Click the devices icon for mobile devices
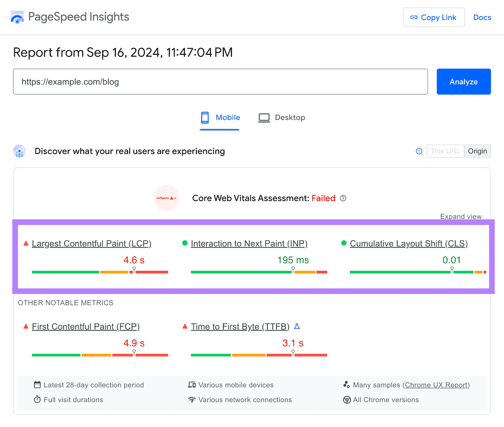This screenshot has height=427, width=504. click(x=192, y=385)
